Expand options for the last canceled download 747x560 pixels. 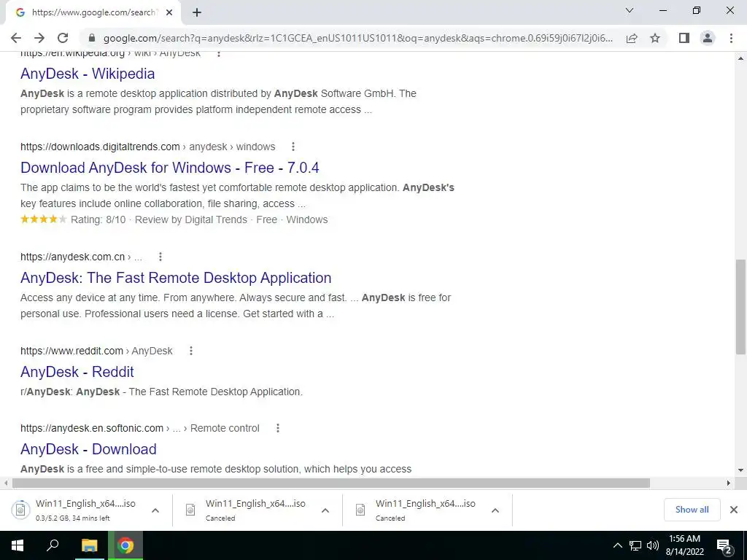pyautogui.click(x=495, y=510)
